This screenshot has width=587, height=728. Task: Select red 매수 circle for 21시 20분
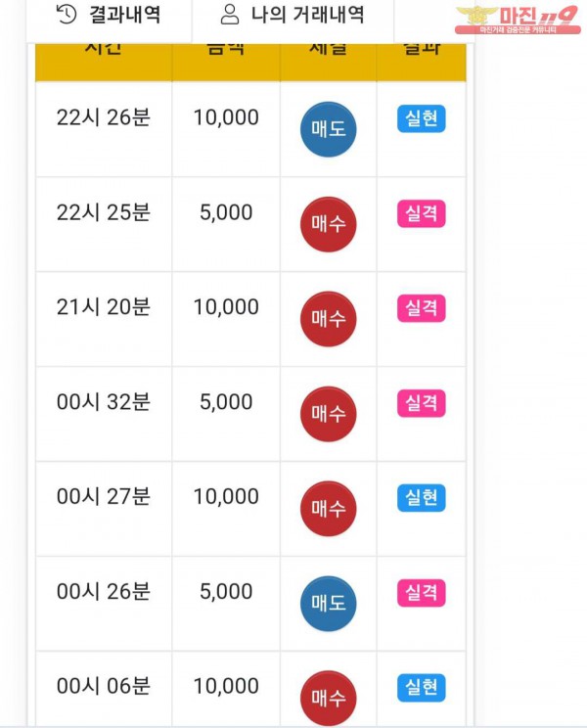point(328,319)
